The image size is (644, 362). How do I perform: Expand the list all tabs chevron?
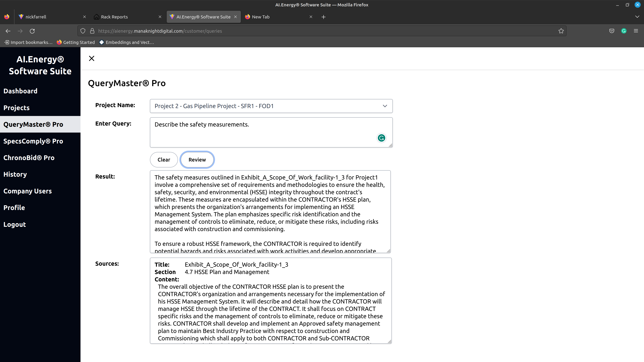point(637,17)
